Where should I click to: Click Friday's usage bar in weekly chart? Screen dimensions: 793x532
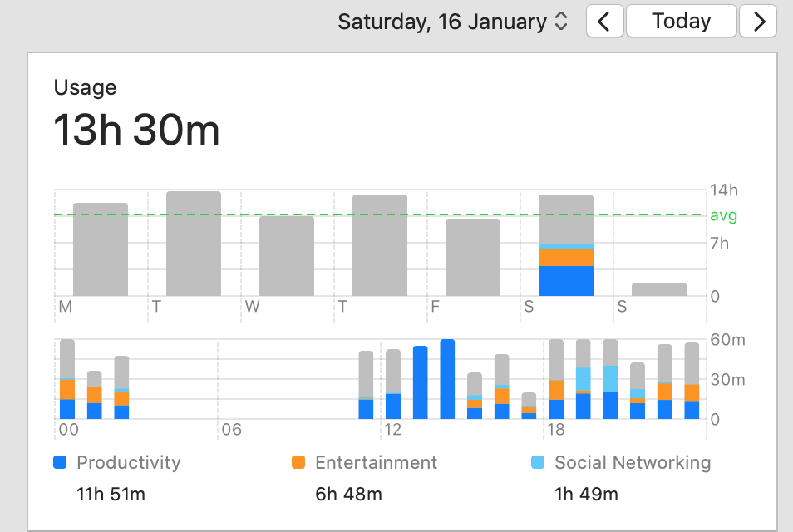[473, 258]
